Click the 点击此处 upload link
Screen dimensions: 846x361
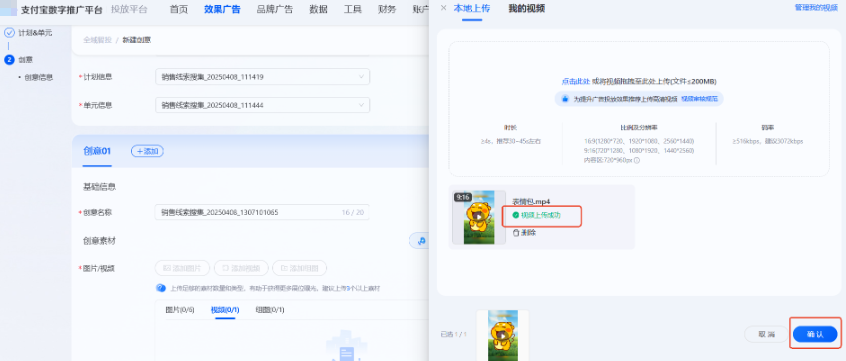click(x=575, y=81)
